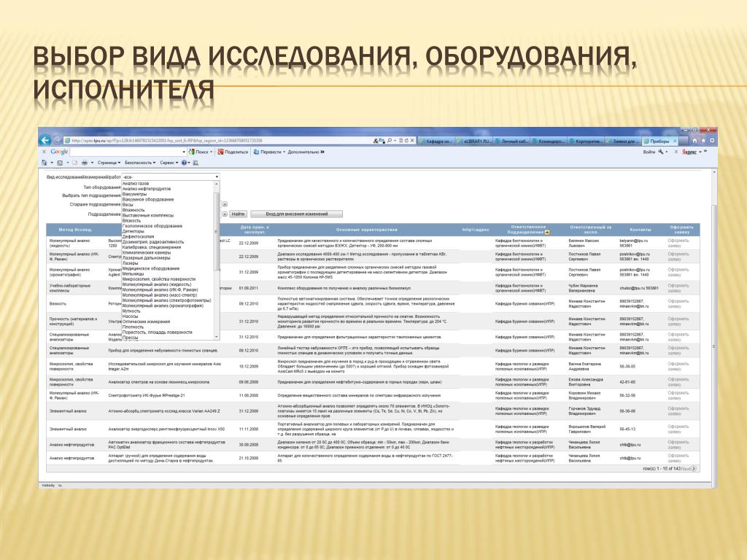Open the Сервис dropdown menu
The width and height of the screenshot is (747, 560).
(169, 163)
